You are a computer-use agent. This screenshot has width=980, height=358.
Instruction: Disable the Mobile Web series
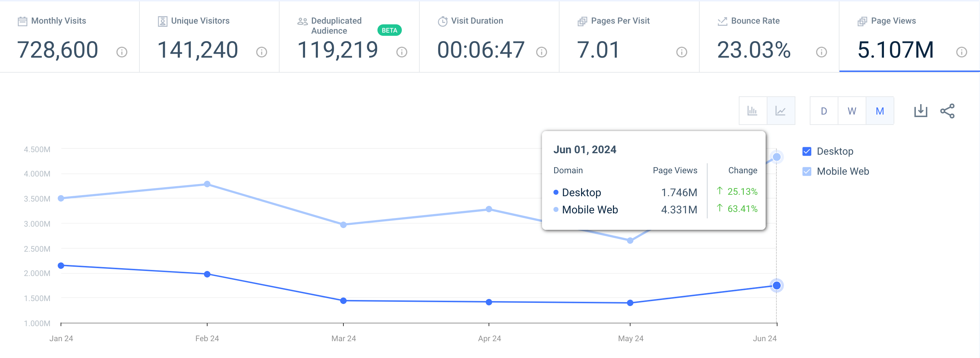tap(807, 171)
